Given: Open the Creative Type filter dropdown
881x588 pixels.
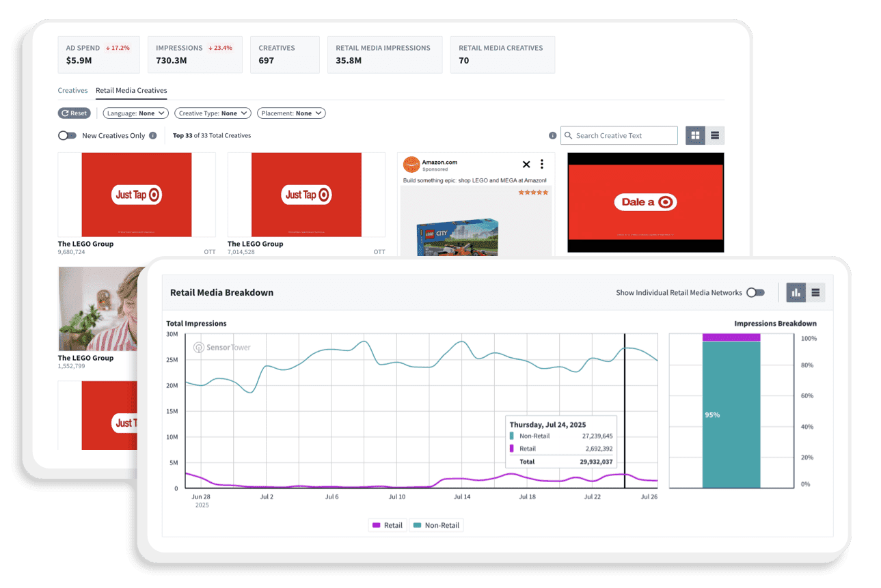Looking at the screenshot, I should [x=213, y=113].
